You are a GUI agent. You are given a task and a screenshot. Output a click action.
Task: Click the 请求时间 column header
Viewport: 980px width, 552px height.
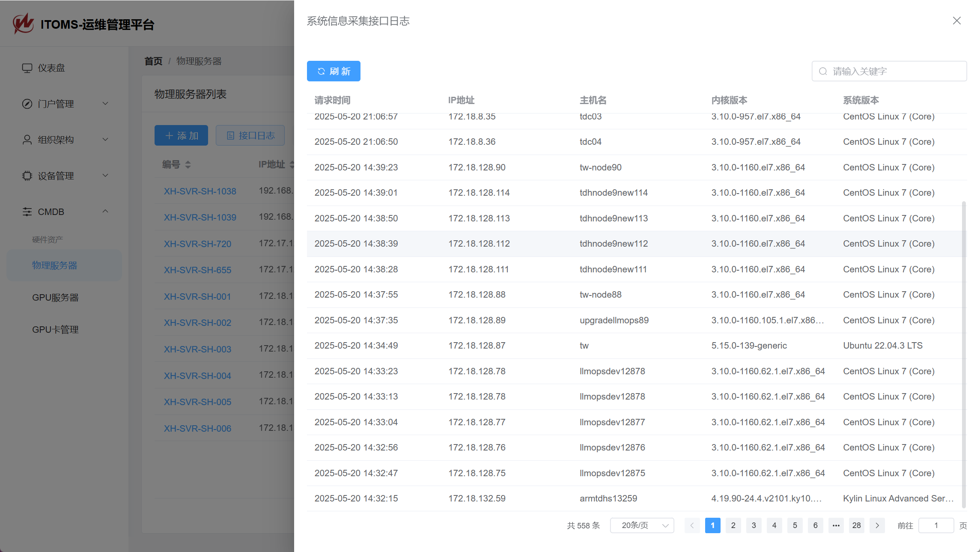[332, 100]
